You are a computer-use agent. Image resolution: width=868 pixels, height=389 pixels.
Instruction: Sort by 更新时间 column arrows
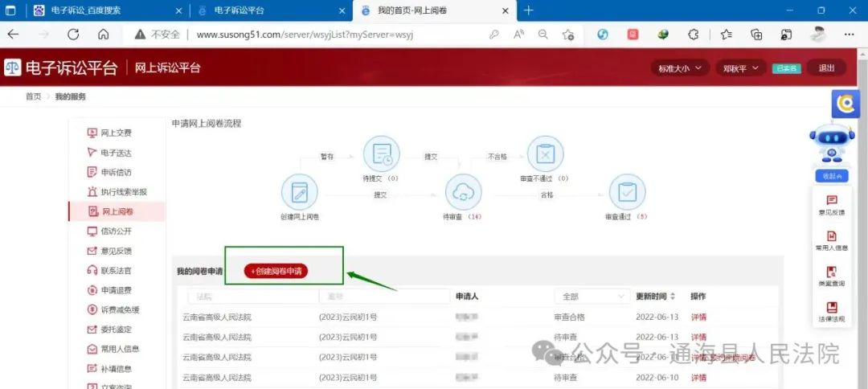tap(673, 296)
